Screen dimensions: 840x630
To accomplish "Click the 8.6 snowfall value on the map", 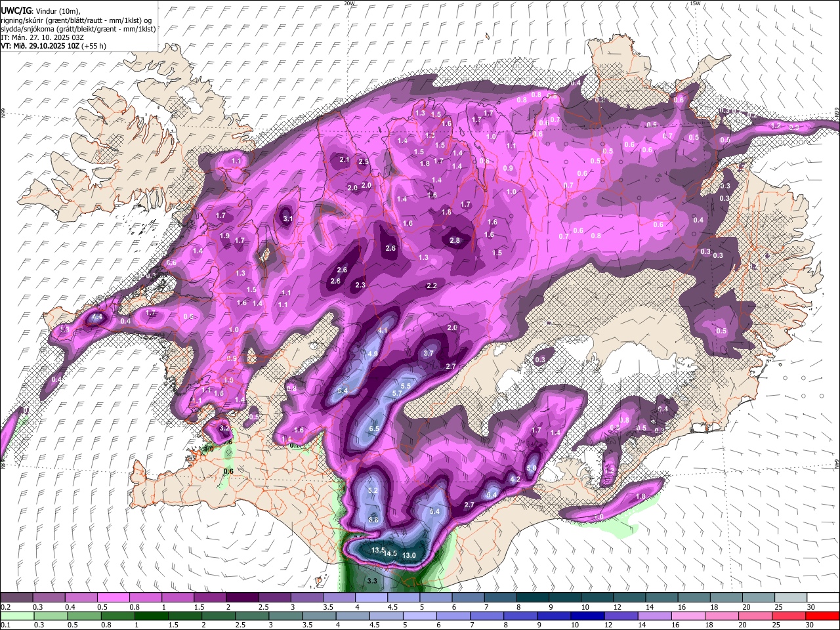I will pos(373,519).
